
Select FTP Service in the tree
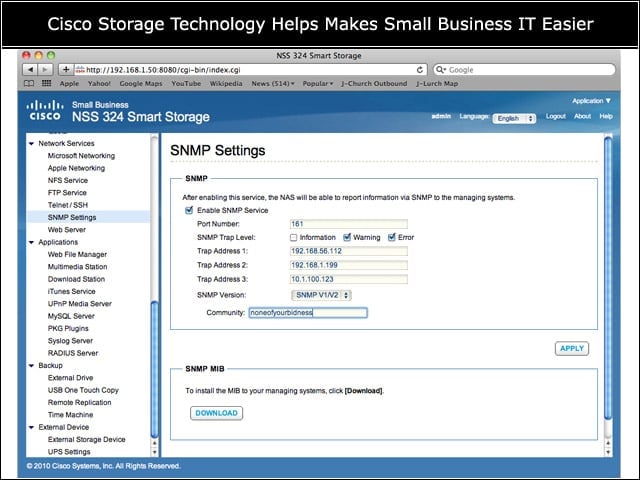click(x=67, y=193)
